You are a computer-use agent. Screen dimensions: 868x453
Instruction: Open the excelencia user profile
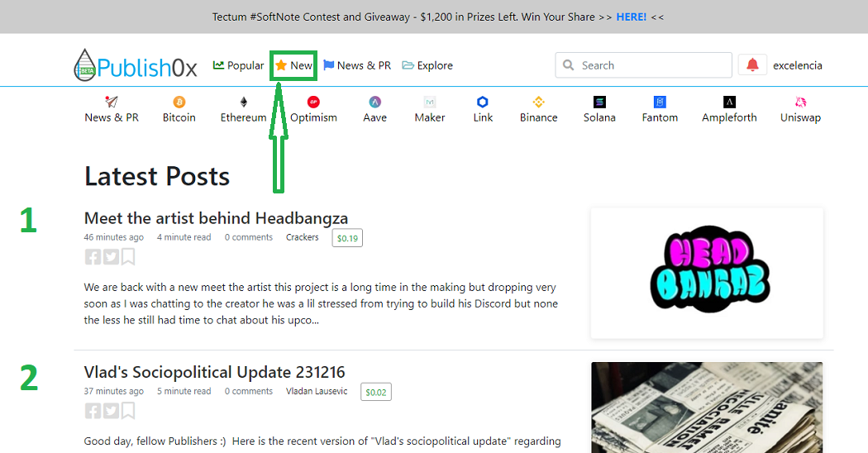point(797,65)
